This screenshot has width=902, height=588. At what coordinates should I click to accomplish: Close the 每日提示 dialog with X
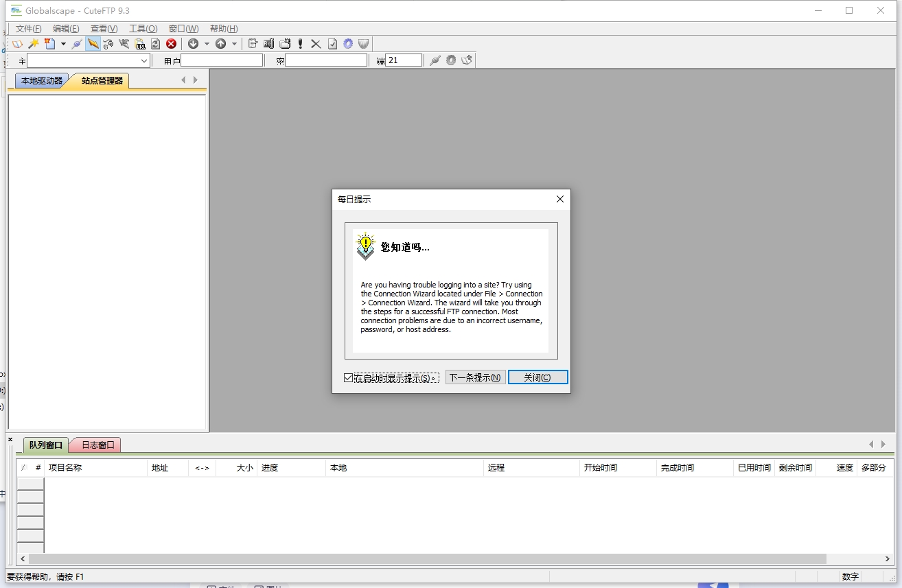[x=559, y=199]
